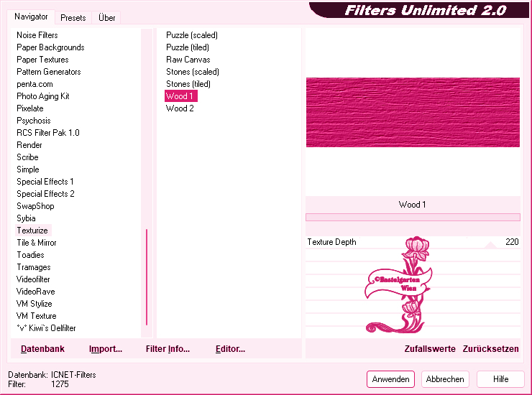Choose Stones (scaled) filter
The height and width of the screenshot is (395, 532).
[x=193, y=72]
